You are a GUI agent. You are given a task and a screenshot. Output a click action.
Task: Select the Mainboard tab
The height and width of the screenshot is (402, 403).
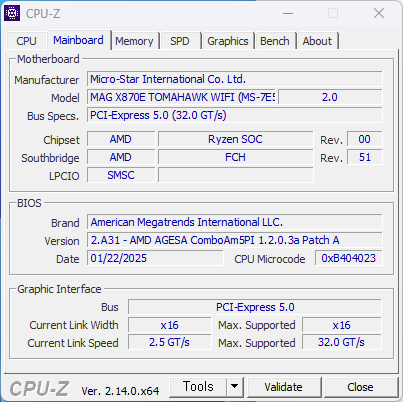click(78, 40)
